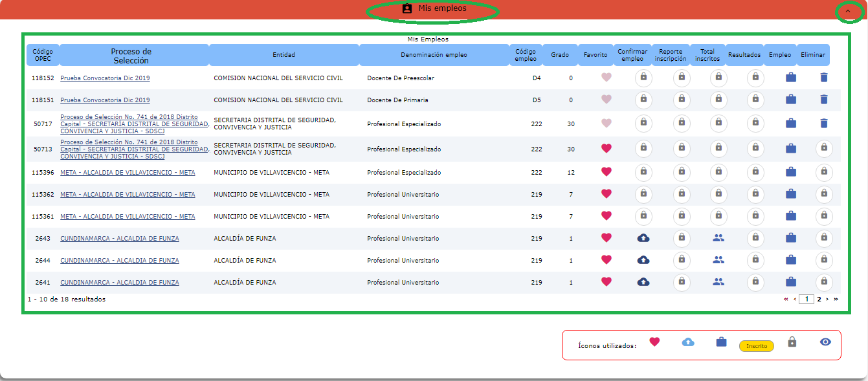868x381 pixels.
Task: Click the yellow Inscrito badge
Action: pyautogui.click(x=756, y=346)
